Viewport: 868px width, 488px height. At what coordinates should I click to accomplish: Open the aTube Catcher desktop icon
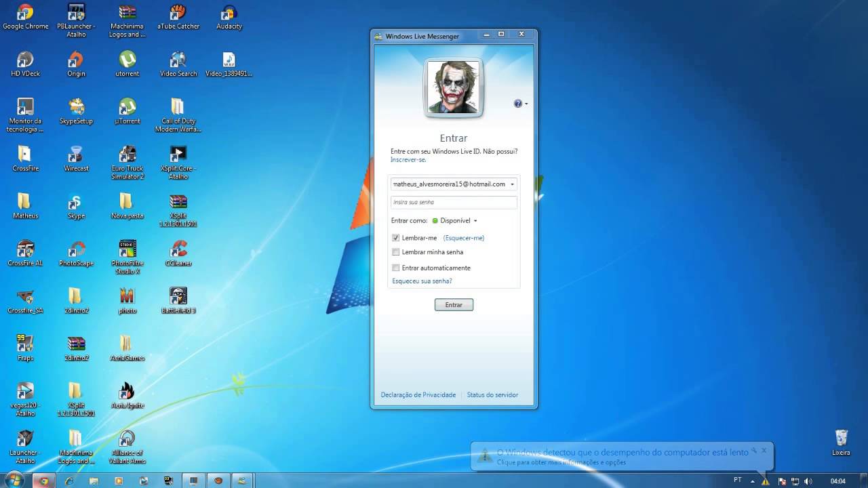[x=178, y=18]
